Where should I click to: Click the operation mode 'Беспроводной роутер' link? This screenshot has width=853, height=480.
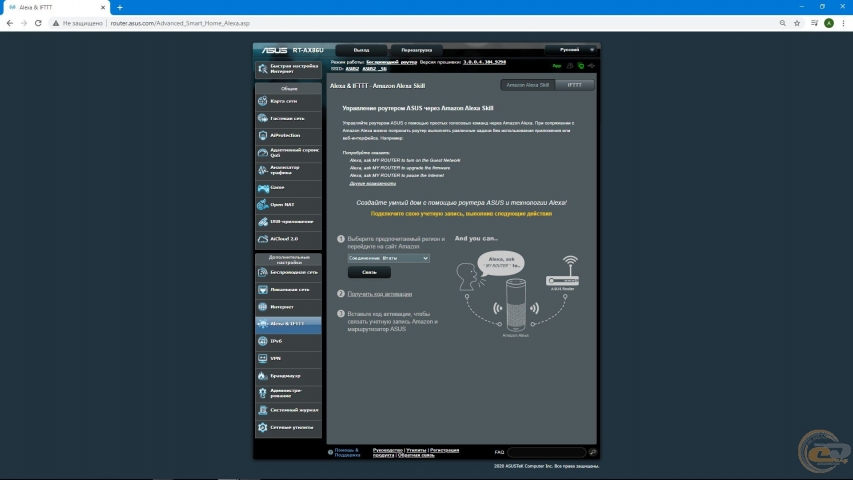[391, 62]
